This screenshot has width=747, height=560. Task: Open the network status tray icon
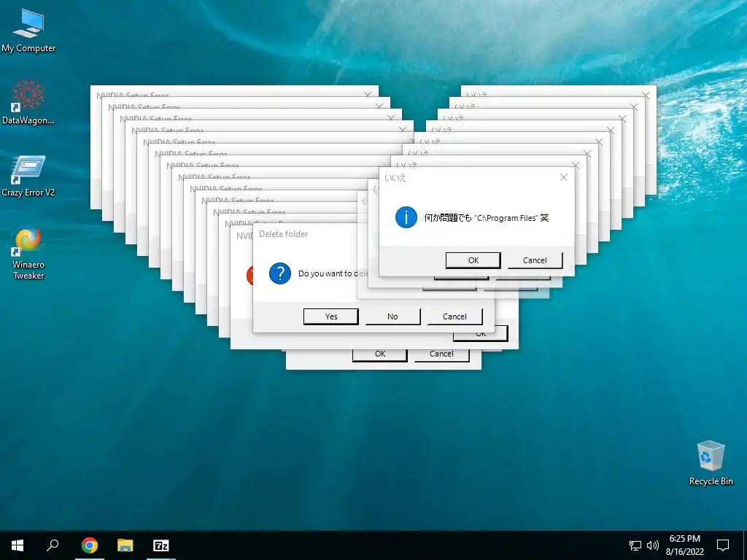tap(635, 545)
